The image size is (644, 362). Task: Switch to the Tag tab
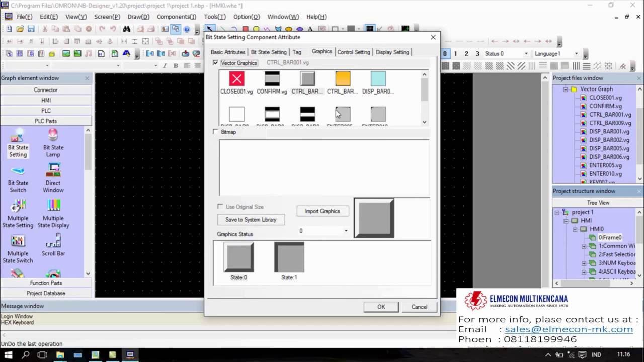click(x=297, y=52)
